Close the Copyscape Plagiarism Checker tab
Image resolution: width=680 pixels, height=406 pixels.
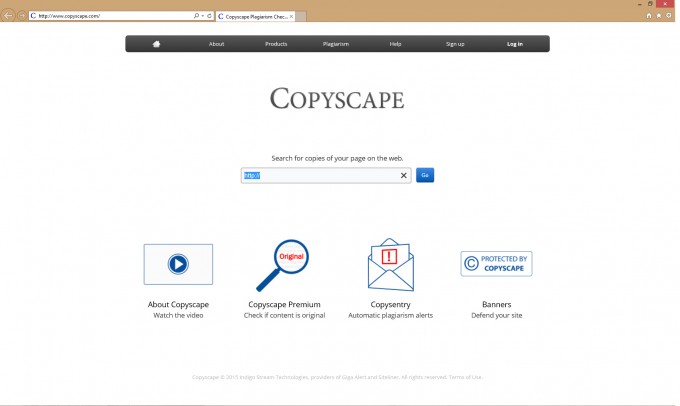pos(291,16)
